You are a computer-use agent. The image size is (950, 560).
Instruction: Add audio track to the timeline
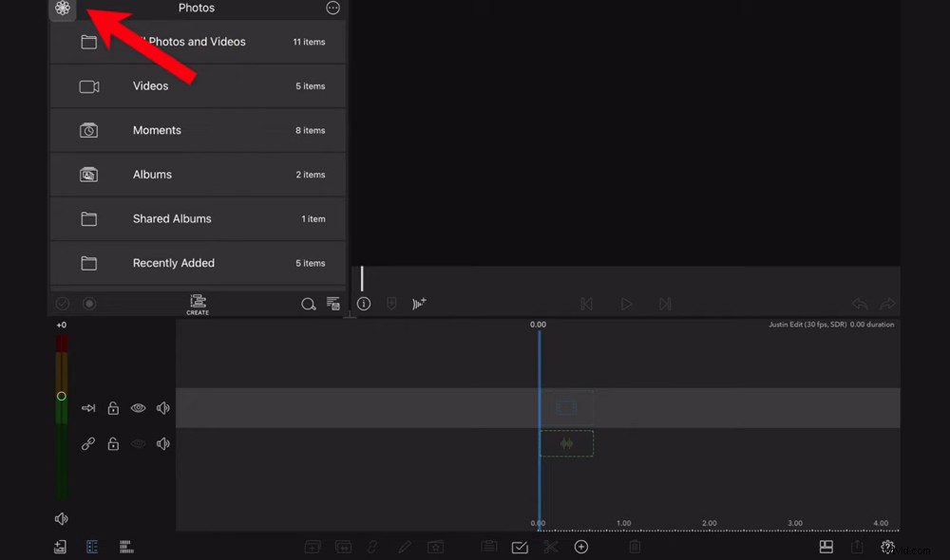[419, 304]
